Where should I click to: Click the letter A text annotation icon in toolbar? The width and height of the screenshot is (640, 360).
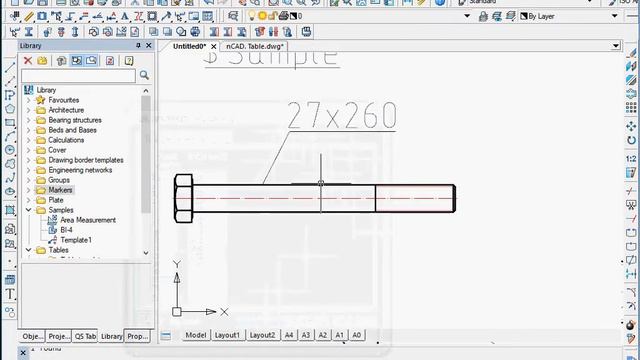coord(124,16)
